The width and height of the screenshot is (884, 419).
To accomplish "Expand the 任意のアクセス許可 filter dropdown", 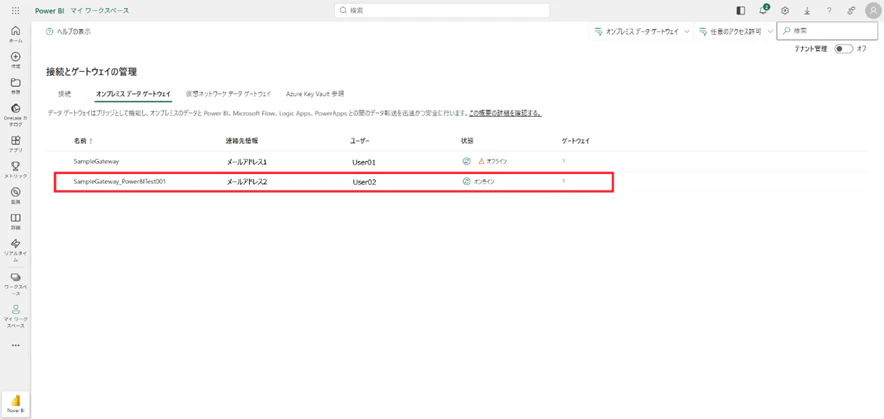I will click(736, 32).
